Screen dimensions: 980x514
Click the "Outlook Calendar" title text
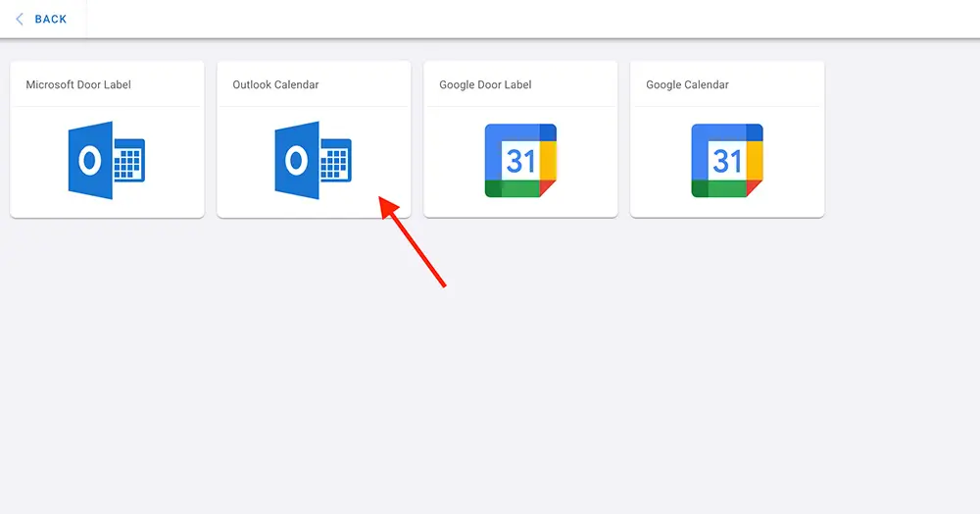(275, 84)
